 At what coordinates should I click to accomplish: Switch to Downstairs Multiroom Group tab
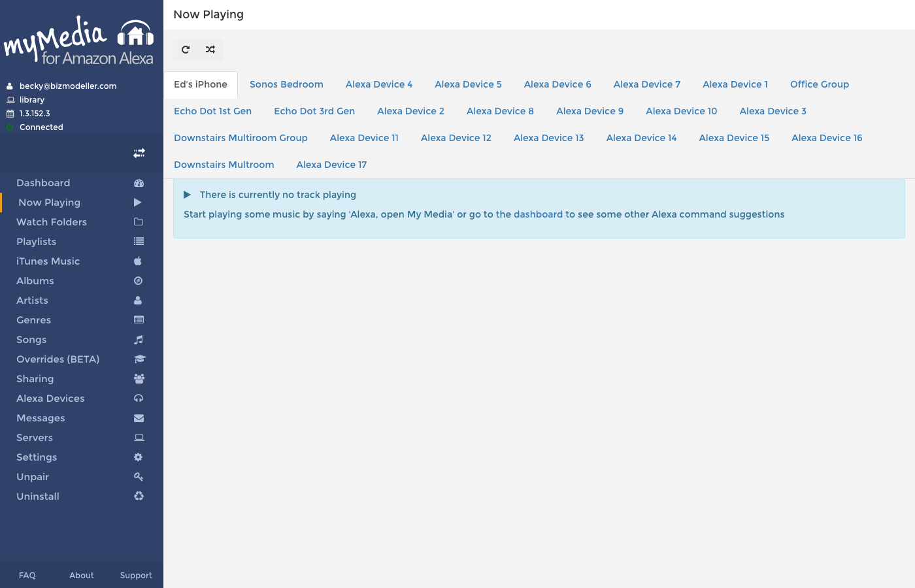[x=241, y=138]
